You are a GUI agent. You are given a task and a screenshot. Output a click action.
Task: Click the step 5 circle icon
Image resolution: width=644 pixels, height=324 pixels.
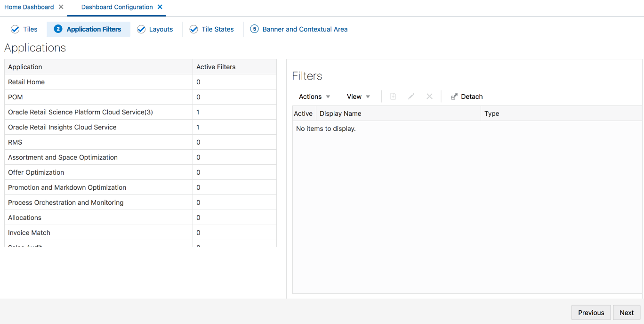click(254, 29)
